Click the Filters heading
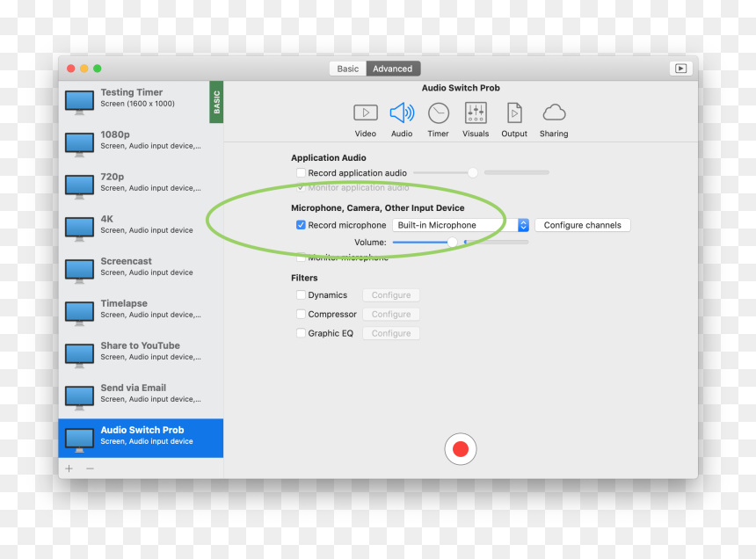 304,278
